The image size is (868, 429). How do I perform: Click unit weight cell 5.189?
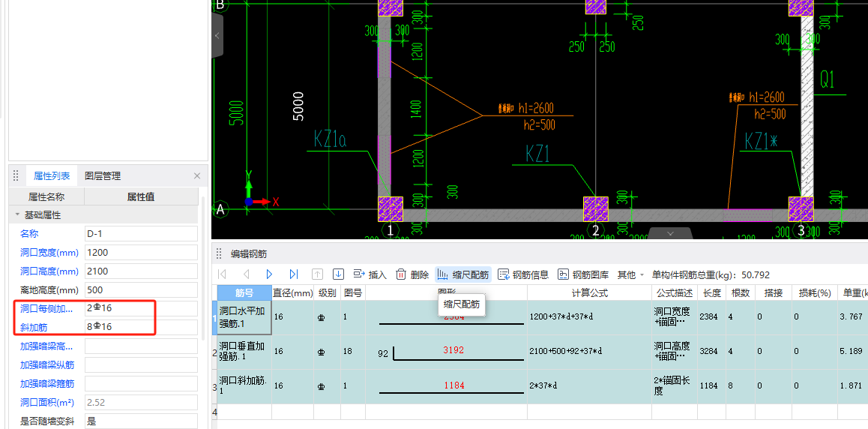(x=851, y=352)
